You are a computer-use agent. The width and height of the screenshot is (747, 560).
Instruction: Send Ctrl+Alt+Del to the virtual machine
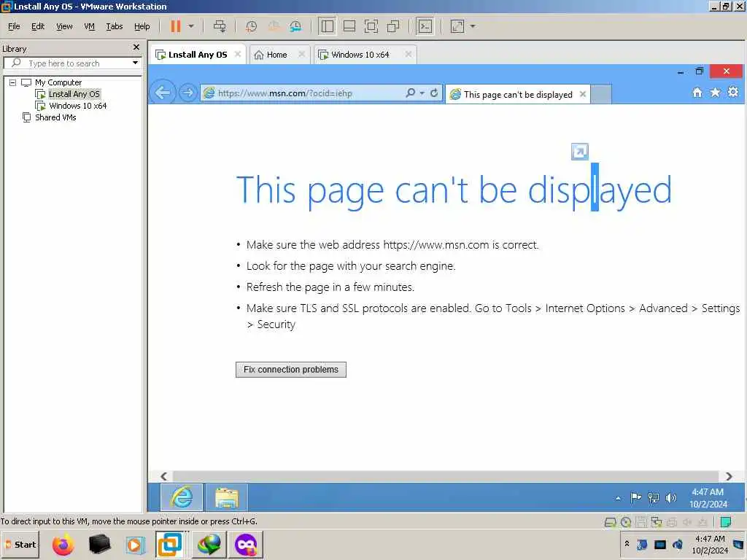click(220, 26)
